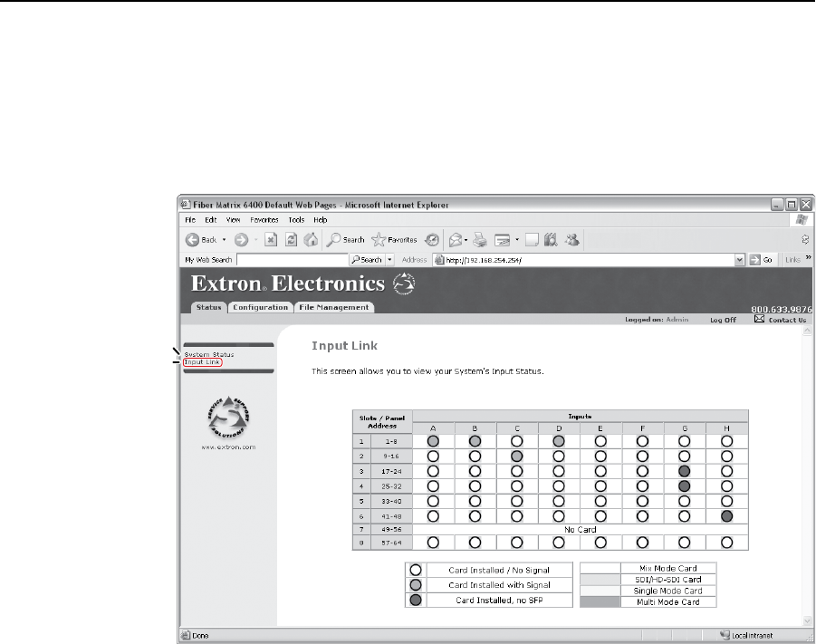Click the Contact Us link

[x=787, y=320]
